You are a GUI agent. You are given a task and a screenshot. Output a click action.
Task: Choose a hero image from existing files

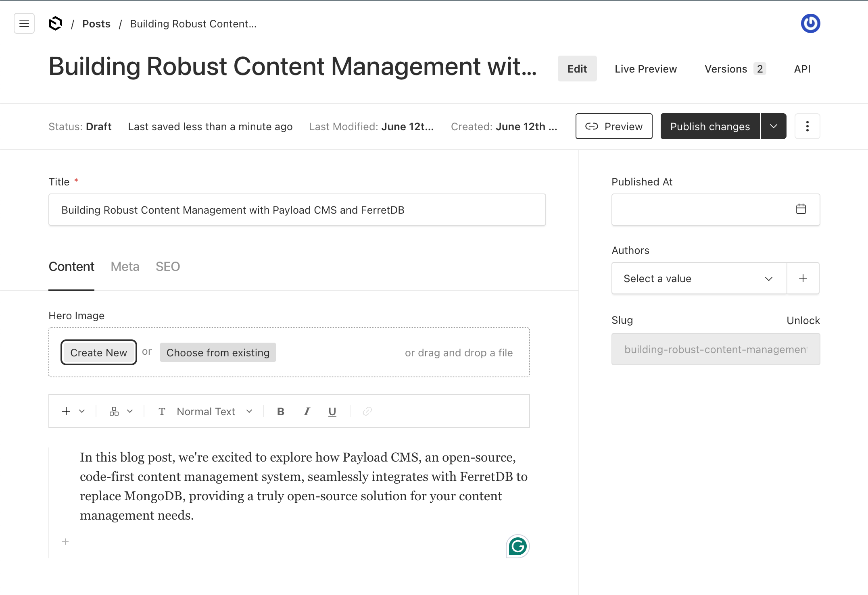coord(217,352)
